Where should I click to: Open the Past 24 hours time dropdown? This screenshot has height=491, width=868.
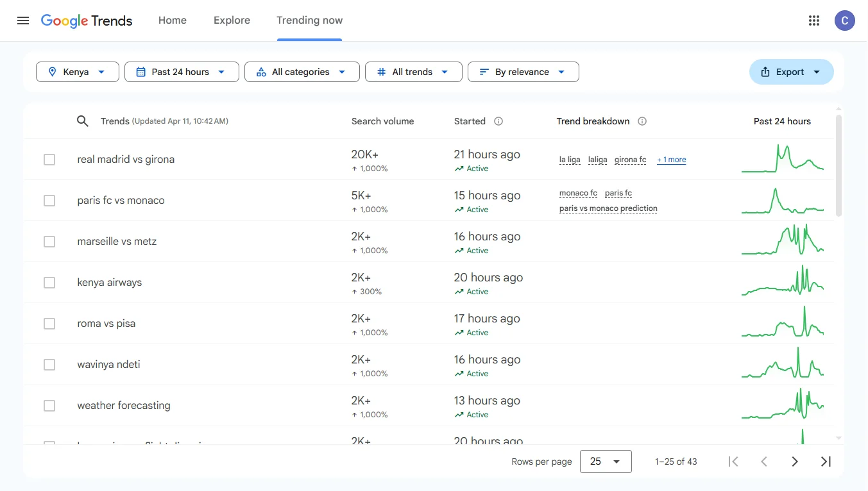(182, 72)
